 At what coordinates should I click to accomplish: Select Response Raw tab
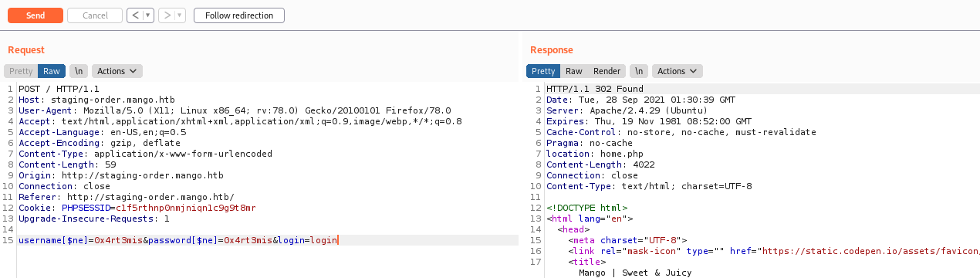(574, 71)
